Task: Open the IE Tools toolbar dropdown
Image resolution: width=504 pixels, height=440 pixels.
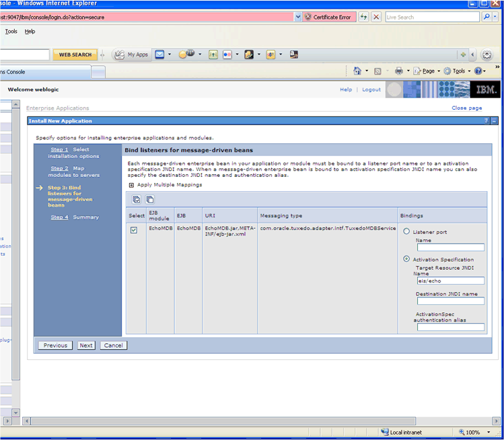Action: coord(457,71)
